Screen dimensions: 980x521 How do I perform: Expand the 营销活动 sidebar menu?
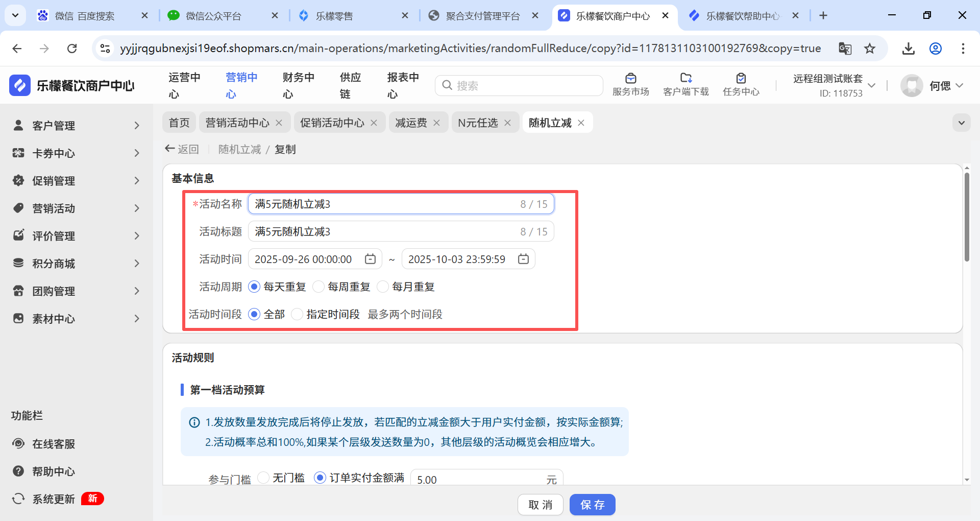pyautogui.click(x=76, y=208)
